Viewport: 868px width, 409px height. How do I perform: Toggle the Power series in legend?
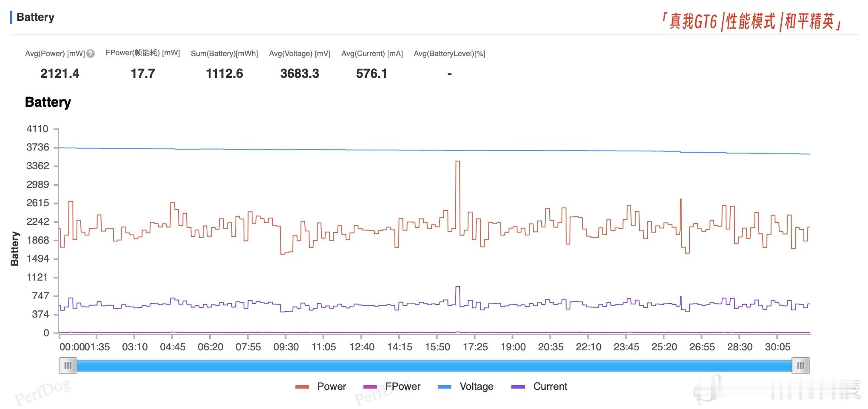coord(321,386)
